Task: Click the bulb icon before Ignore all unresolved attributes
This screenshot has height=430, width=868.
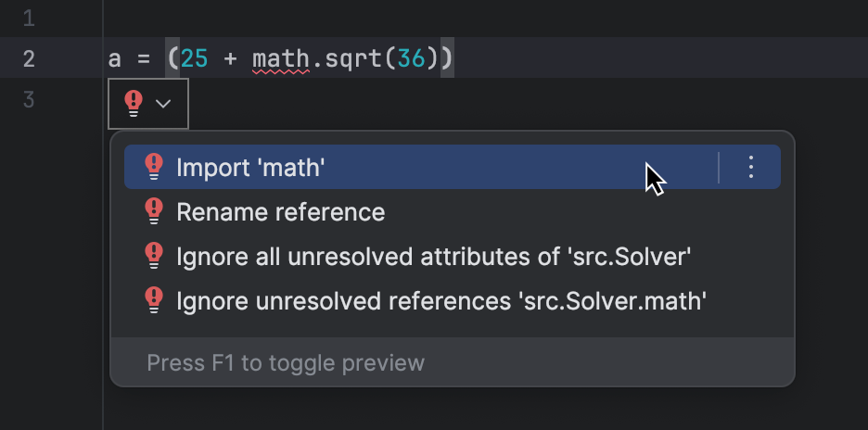Action: pos(154,256)
